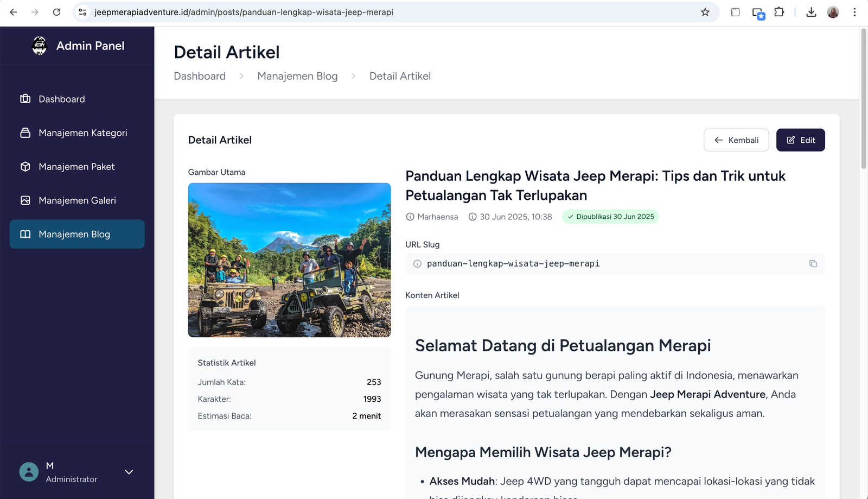Click the Edit article button
868x499 pixels.
click(x=800, y=140)
